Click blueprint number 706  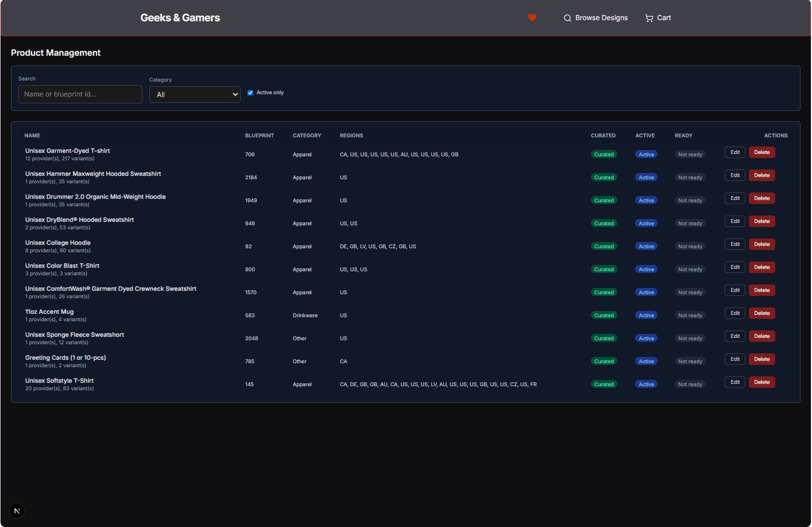click(x=250, y=155)
